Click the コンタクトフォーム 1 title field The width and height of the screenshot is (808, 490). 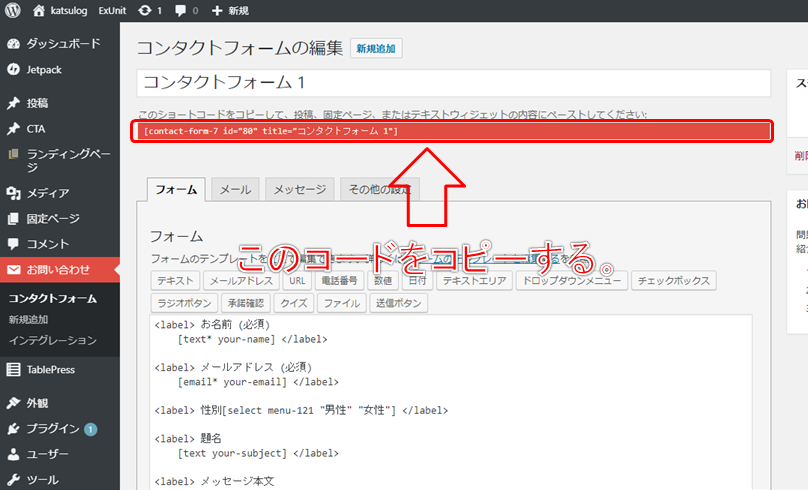tap(453, 83)
